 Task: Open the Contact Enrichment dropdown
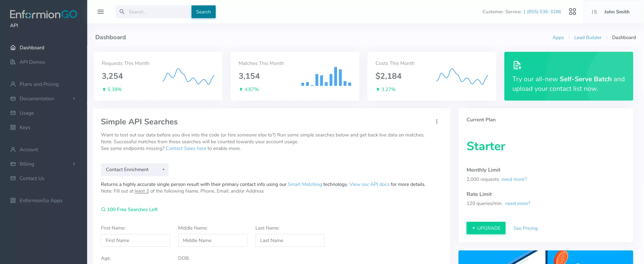pyautogui.click(x=135, y=170)
